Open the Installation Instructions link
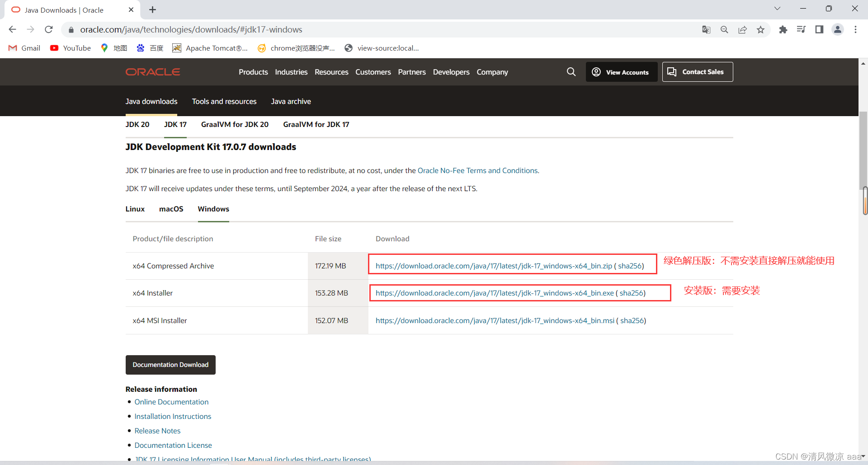 pyautogui.click(x=173, y=416)
